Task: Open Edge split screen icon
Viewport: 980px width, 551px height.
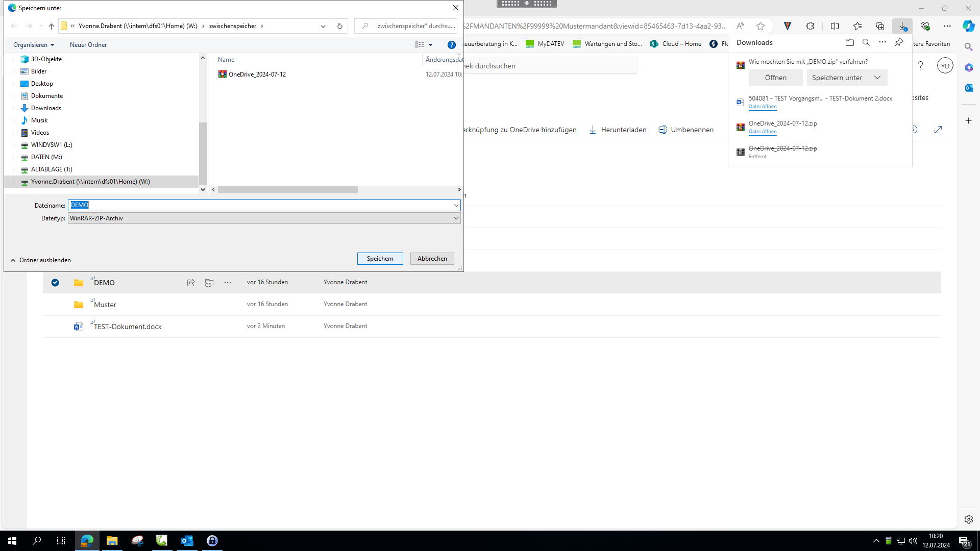Action: click(x=835, y=26)
